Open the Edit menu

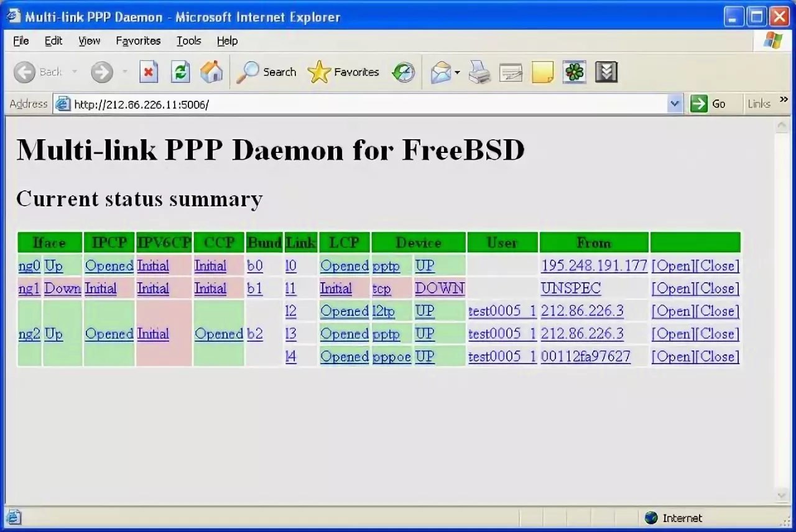[53, 41]
